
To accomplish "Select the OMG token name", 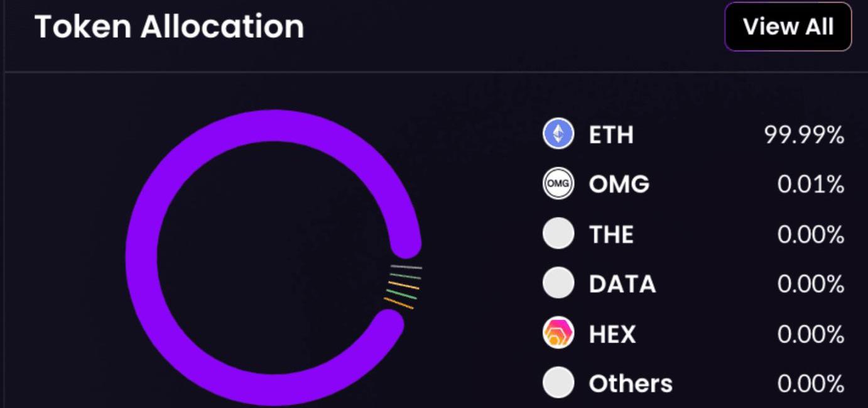I will tap(619, 184).
